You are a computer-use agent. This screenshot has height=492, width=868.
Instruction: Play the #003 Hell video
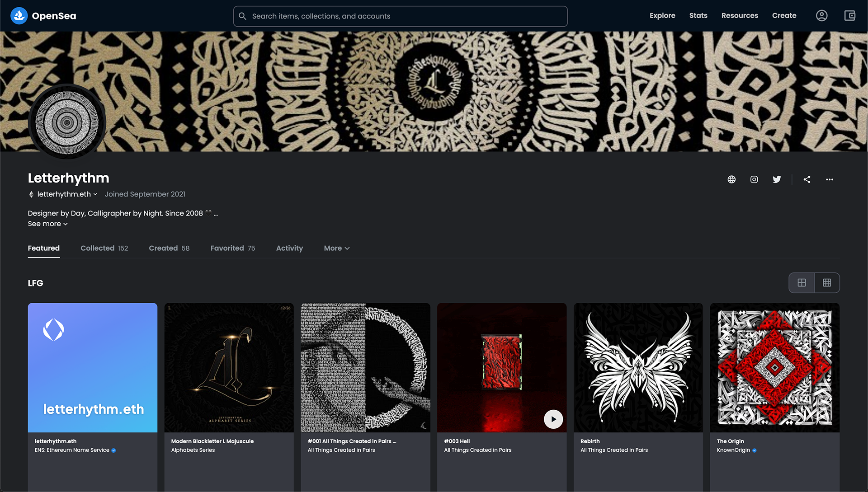[553, 419]
